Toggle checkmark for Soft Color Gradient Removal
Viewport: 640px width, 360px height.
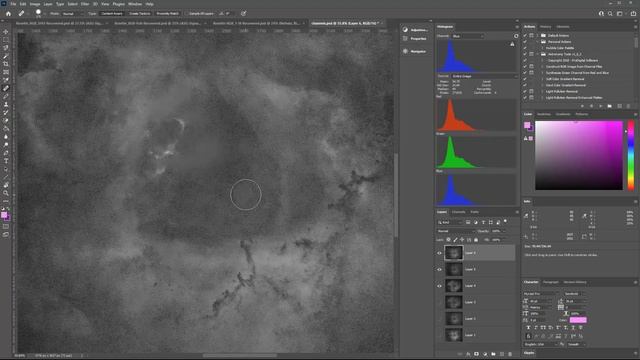525,79
